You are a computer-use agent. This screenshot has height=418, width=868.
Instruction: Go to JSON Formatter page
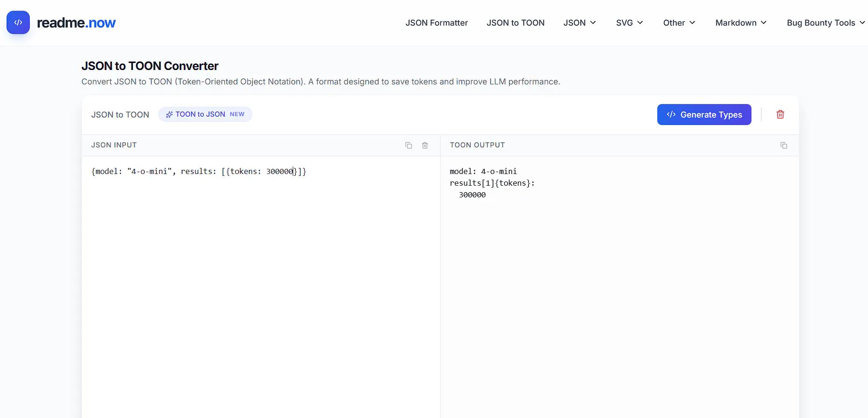[436, 23]
